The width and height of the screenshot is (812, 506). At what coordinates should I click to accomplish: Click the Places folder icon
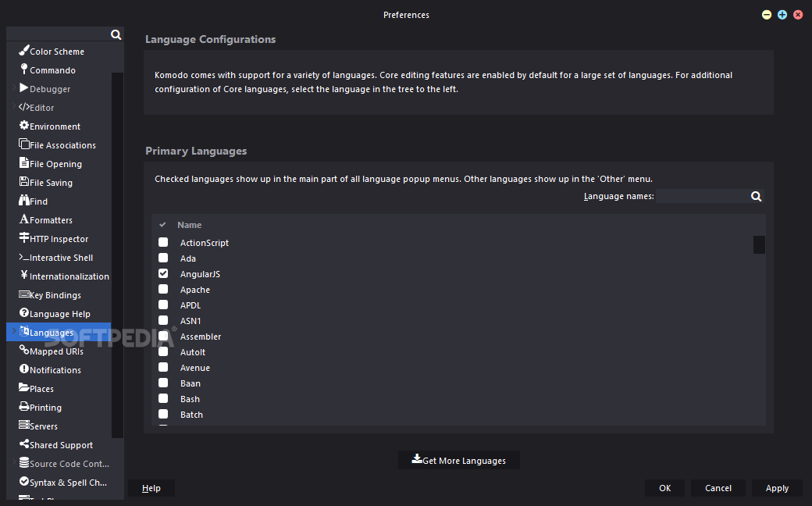click(x=24, y=387)
